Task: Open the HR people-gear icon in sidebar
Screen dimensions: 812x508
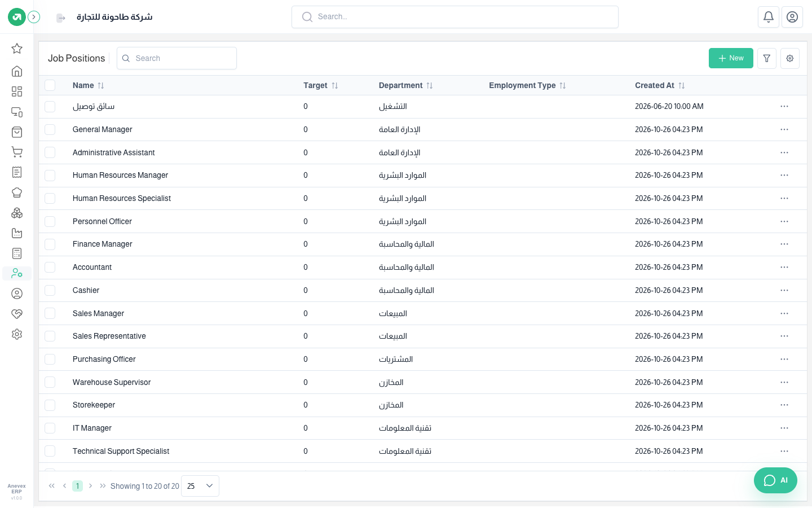Action: 17,273
